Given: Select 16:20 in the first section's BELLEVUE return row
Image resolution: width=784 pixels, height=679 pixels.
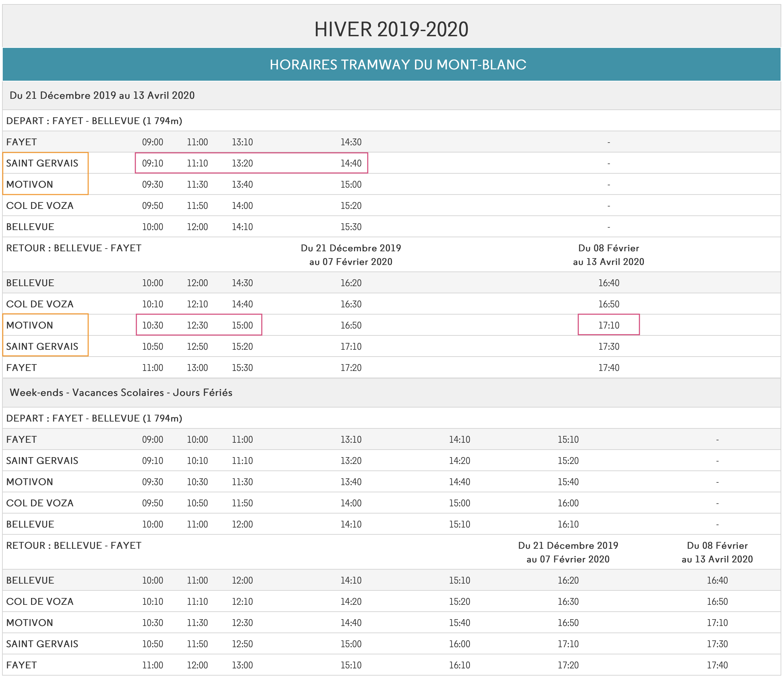Looking at the screenshot, I should coord(351,283).
